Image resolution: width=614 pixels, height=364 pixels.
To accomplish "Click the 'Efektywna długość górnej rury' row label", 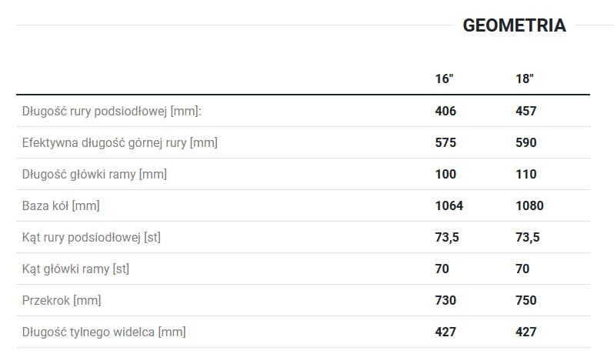I will click(x=119, y=142).
